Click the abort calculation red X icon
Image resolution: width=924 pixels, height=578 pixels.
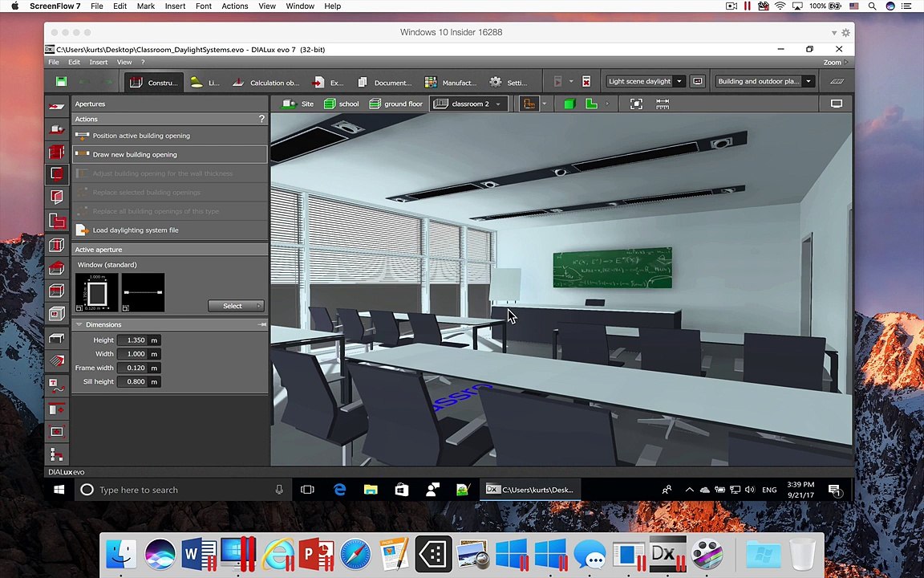tap(586, 81)
